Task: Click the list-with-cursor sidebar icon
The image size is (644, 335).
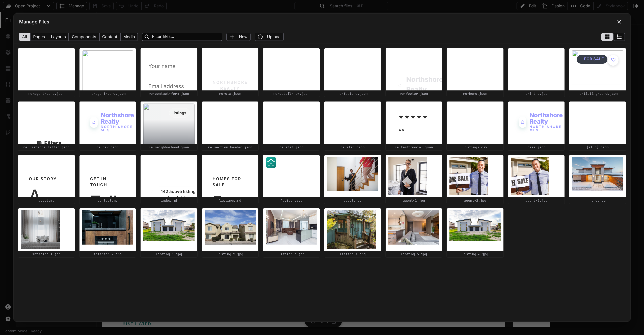Action: point(8,117)
